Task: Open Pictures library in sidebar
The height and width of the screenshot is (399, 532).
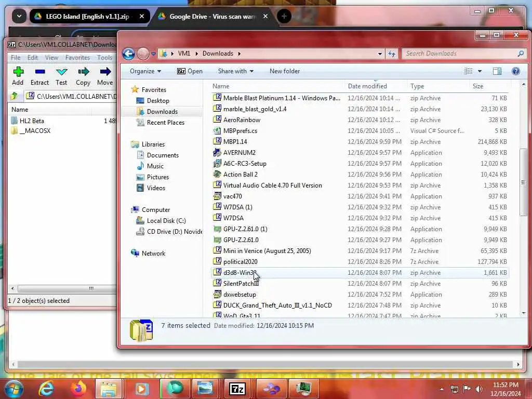Action: [x=158, y=177]
